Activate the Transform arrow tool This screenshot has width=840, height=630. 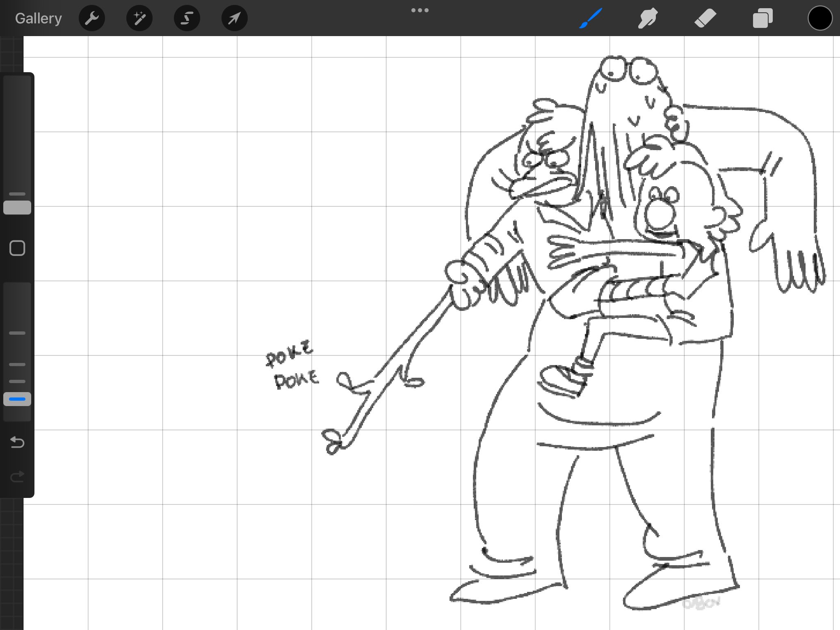pos(234,18)
